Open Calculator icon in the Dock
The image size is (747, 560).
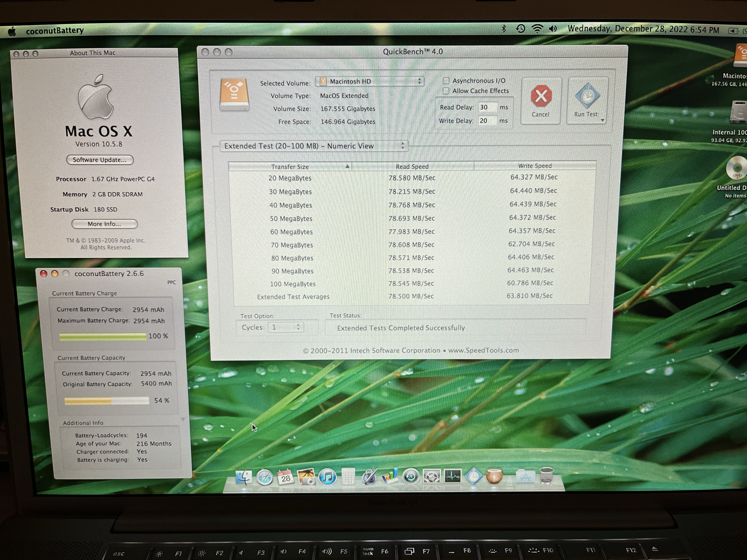point(348,477)
